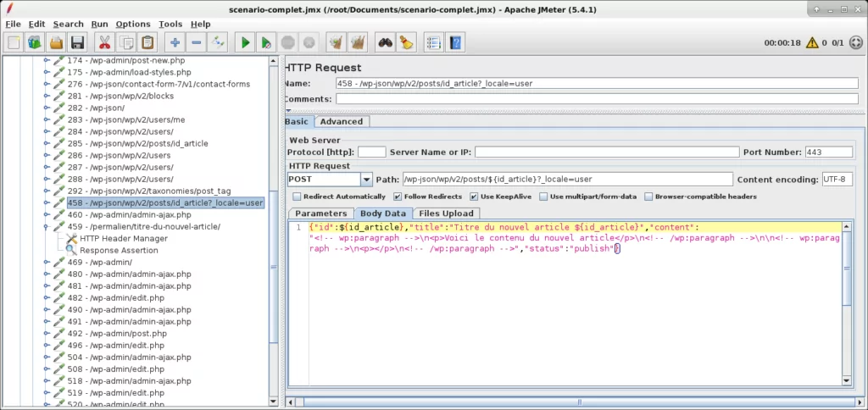This screenshot has width=868, height=410.
Task: Open the Search menu
Action: coord(68,24)
